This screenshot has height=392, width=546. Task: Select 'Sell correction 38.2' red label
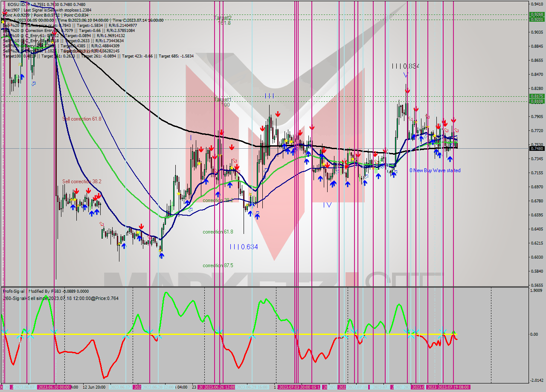(x=82, y=182)
